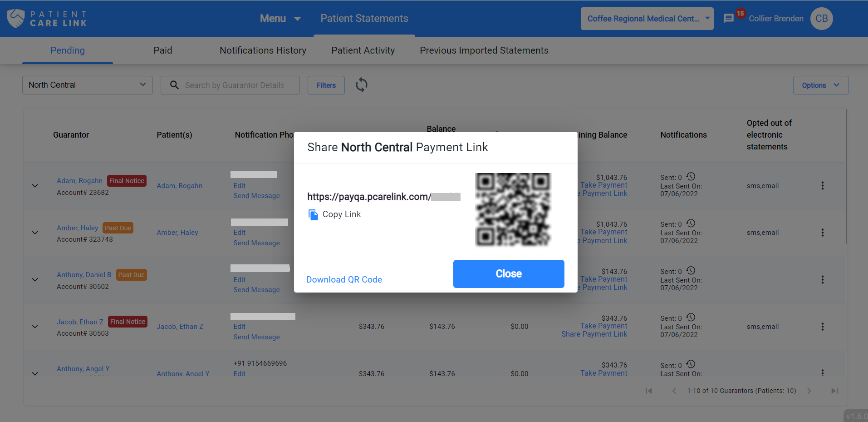The height and width of the screenshot is (422, 868).
Task: Click the QR code image
Action: pos(513,210)
